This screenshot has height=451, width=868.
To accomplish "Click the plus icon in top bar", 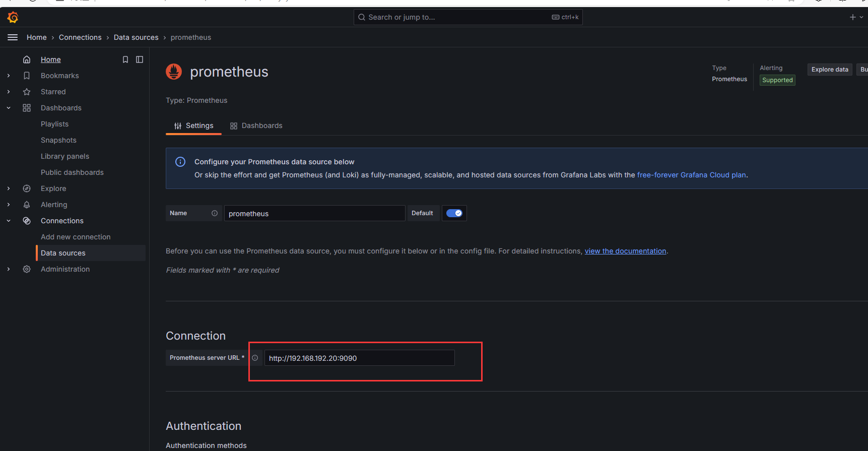I will click(852, 17).
